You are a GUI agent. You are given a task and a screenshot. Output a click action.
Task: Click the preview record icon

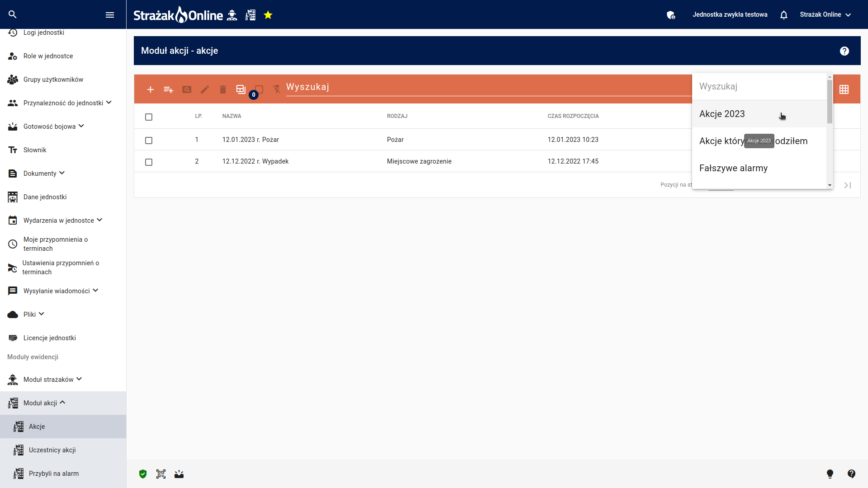click(187, 89)
